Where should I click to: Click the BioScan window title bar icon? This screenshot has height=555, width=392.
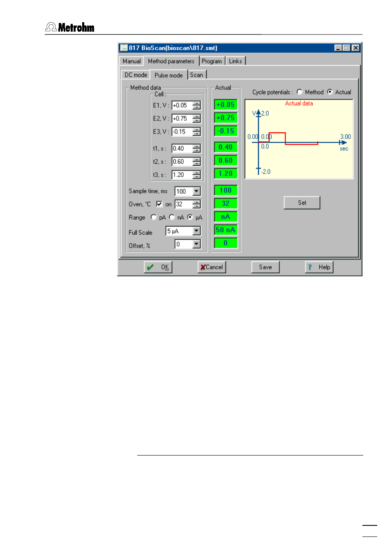124,48
